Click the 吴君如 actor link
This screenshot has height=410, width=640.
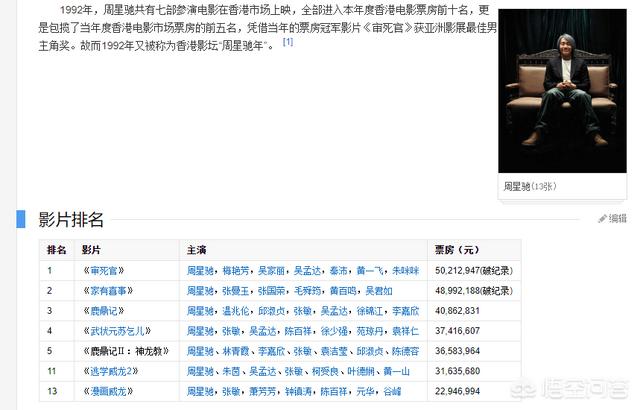[379, 291]
